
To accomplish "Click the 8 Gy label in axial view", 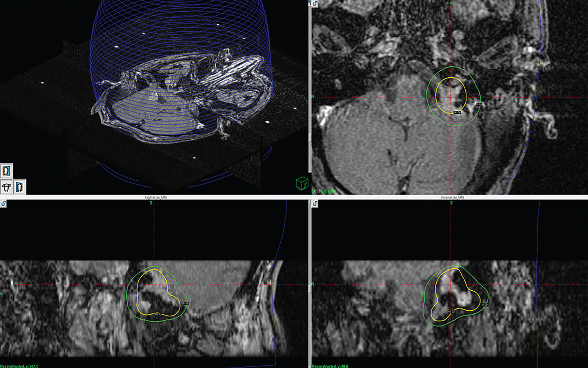I will tap(479, 104).
